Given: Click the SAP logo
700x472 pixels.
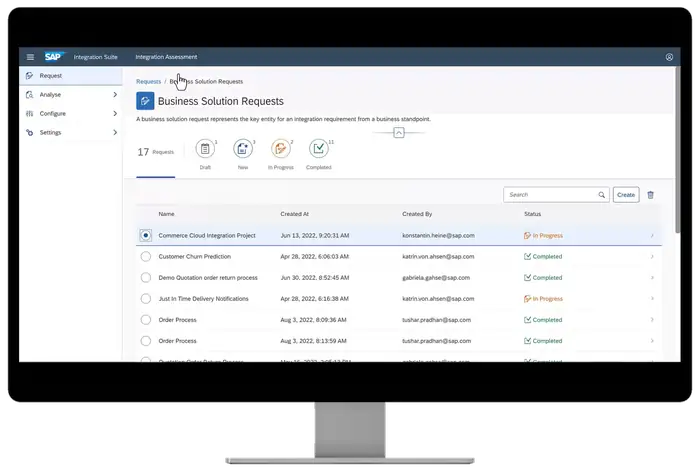Looking at the screenshot, I should pos(54,57).
